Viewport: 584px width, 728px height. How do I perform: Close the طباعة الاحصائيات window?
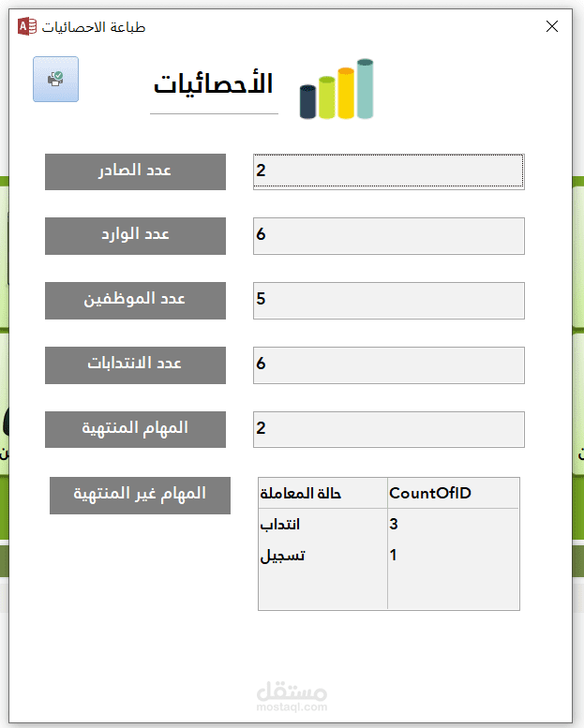[551, 26]
